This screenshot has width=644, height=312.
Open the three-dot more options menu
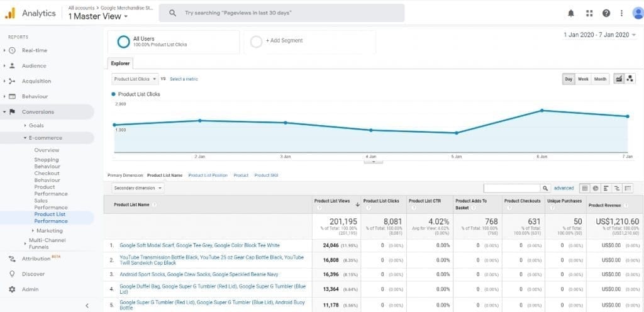622,13
